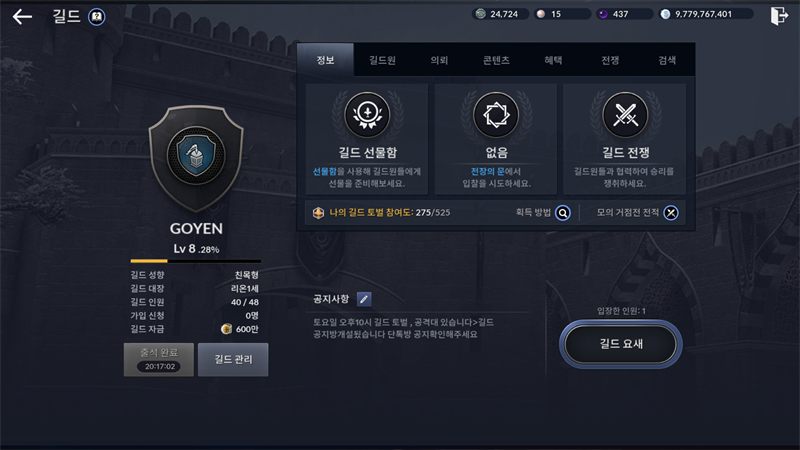Select the 없음 battlefield bid icon

tap(496, 114)
